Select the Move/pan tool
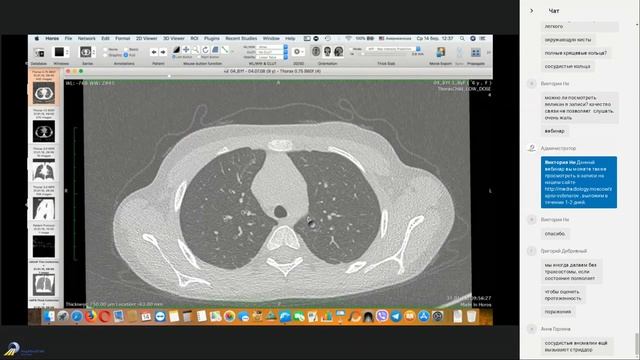The height and width of the screenshot is (360, 640). (186, 50)
